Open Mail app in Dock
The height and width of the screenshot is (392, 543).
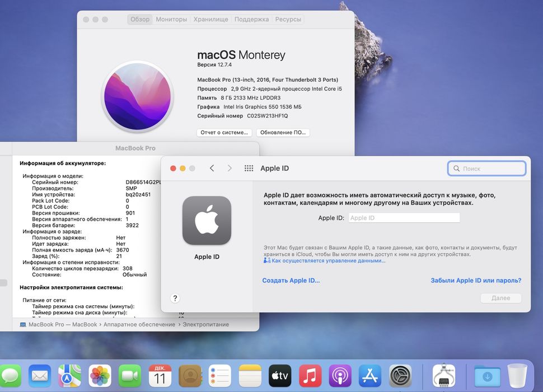(40, 376)
